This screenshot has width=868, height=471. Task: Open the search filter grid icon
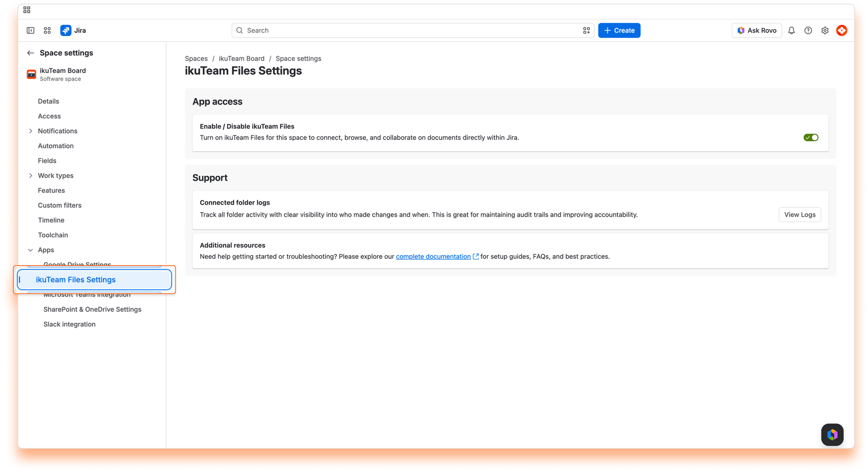coord(586,30)
